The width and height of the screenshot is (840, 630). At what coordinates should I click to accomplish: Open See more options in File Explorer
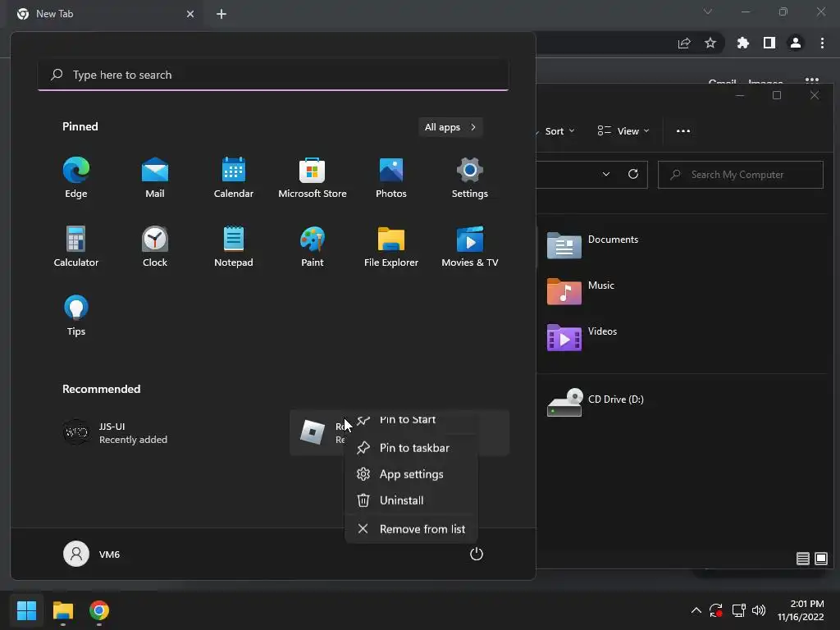(683, 131)
